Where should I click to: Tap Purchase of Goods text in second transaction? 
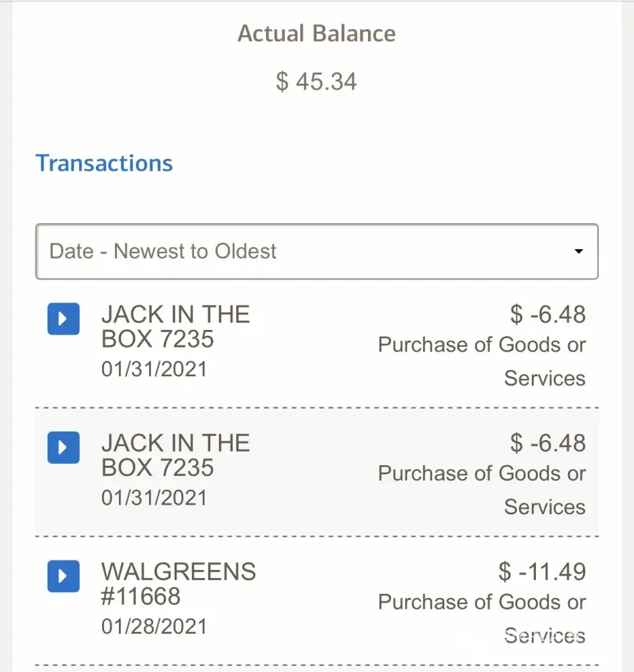(x=482, y=473)
